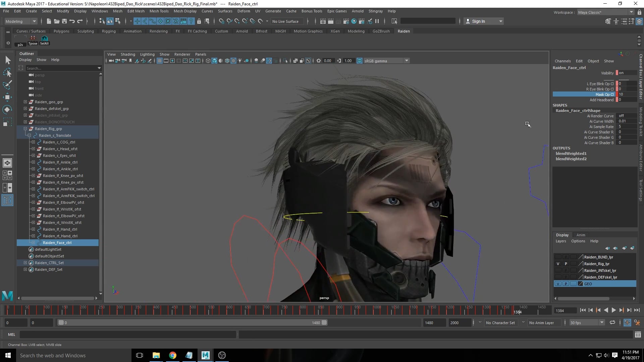The image size is (644, 362).
Task: Open the Outliner panel icon in sidebar
Action: coord(7,200)
